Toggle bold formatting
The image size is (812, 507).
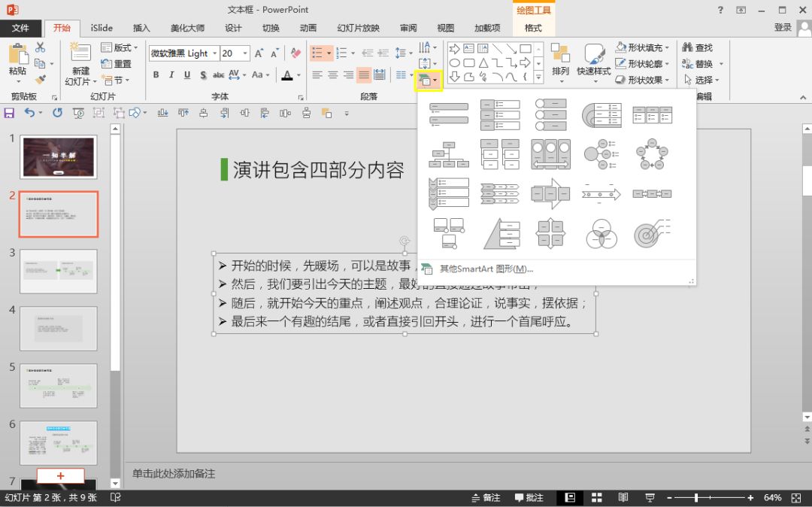pos(156,75)
